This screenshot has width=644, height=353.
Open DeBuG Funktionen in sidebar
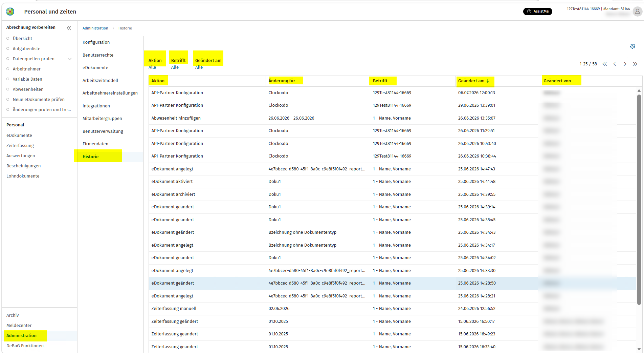coord(25,346)
